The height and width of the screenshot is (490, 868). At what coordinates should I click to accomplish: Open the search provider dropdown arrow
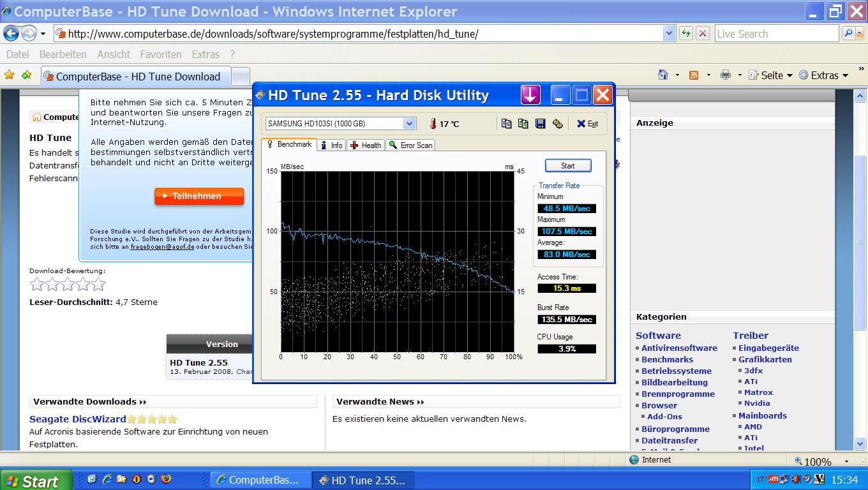tap(859, 34)
